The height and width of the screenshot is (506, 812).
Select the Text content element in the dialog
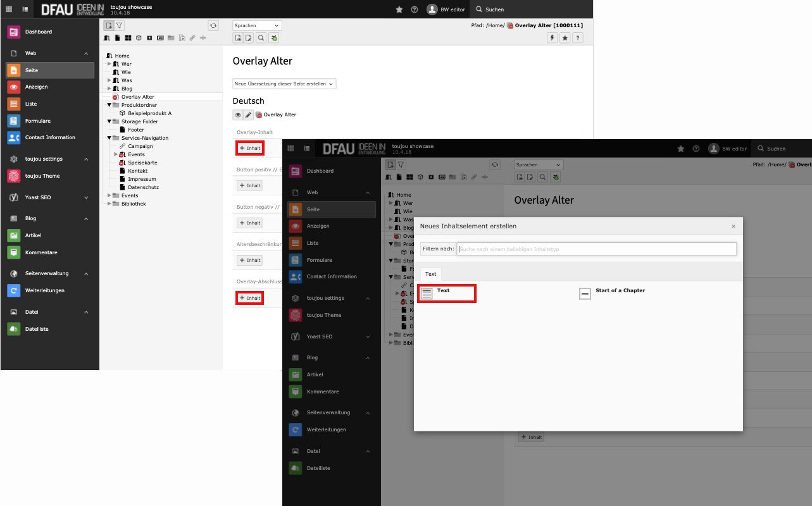coord(443,291)
